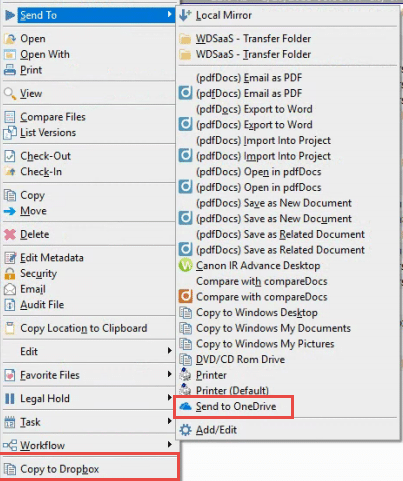Click the green Canon IR Advance Desktop icon
This screenshot has height=481, width=403.
[185, 265]
